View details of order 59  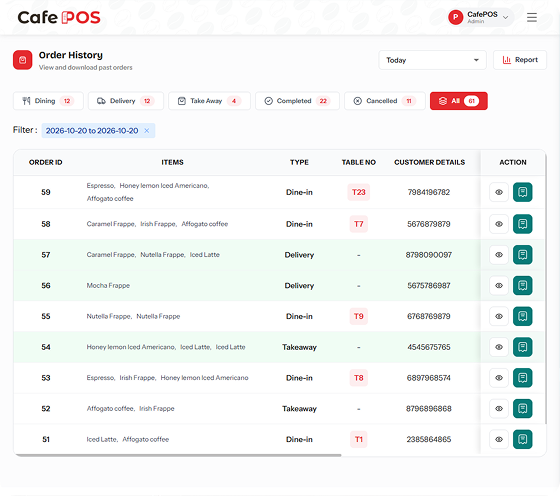click(499, 192)
